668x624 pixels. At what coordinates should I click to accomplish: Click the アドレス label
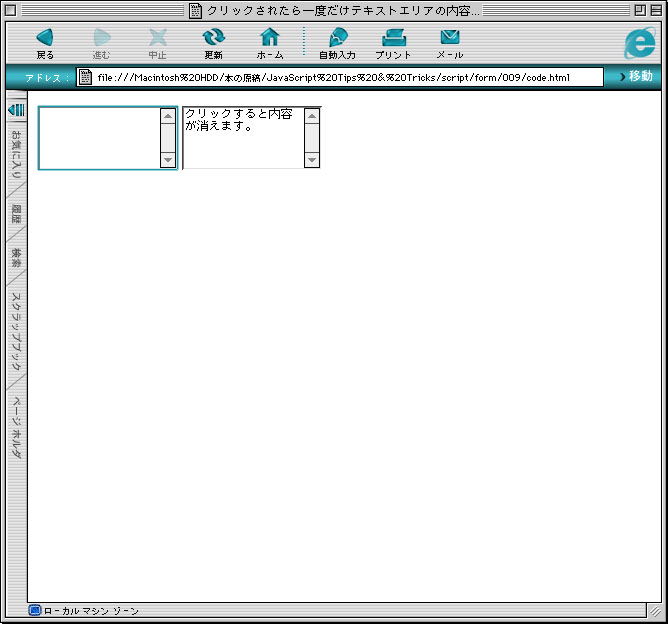(x=47, y=78)
